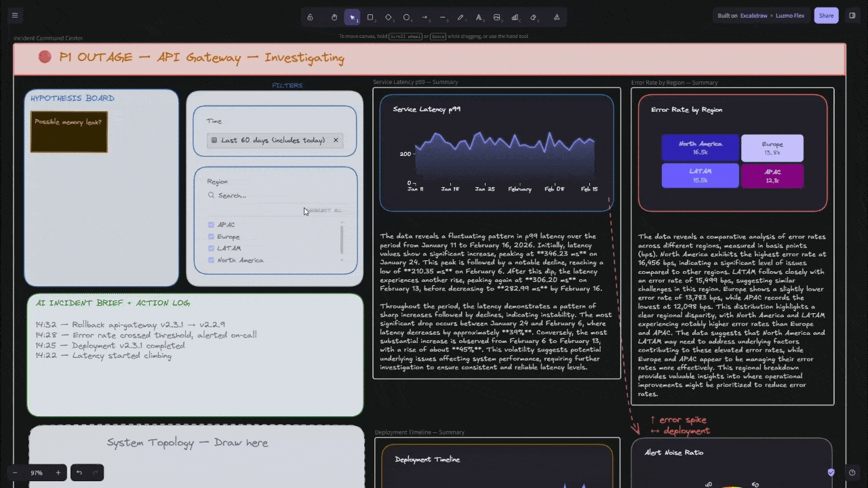The width and height of the screenshot is (868, 488).
Task: Toggle the Europe region checkbox
Action: (x=212, y=237)
